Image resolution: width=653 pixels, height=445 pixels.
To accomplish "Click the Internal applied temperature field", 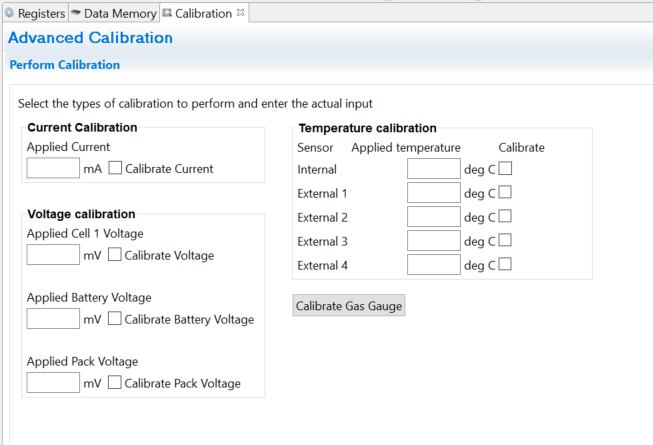I will [x=433, y=169].
